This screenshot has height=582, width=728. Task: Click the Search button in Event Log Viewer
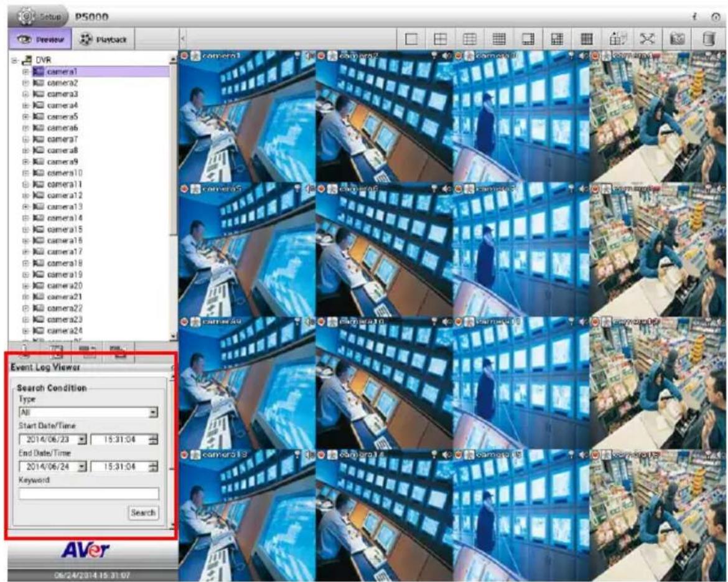tap(142, 513)
